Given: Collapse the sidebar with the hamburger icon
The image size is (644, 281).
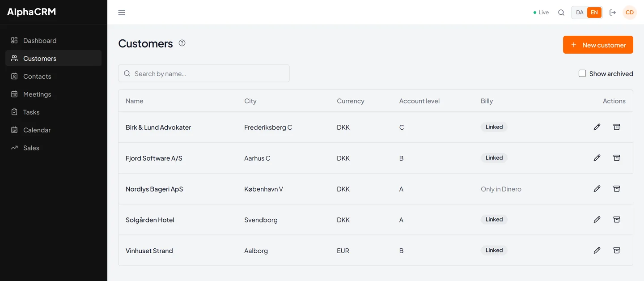Looking at the screenshot, I should pos(122,13).
